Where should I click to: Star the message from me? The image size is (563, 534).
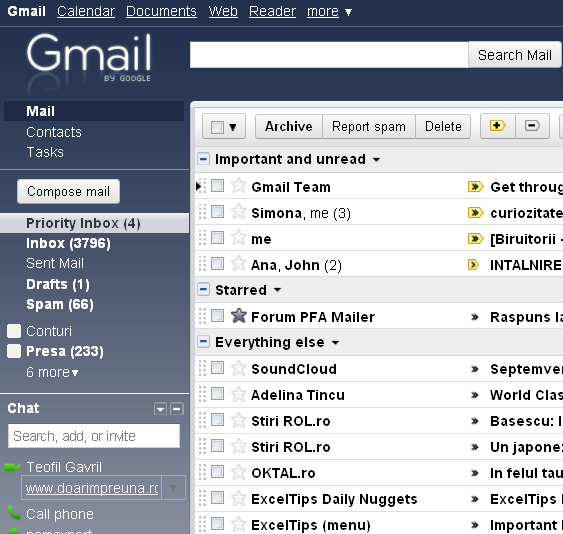(238, 238)
